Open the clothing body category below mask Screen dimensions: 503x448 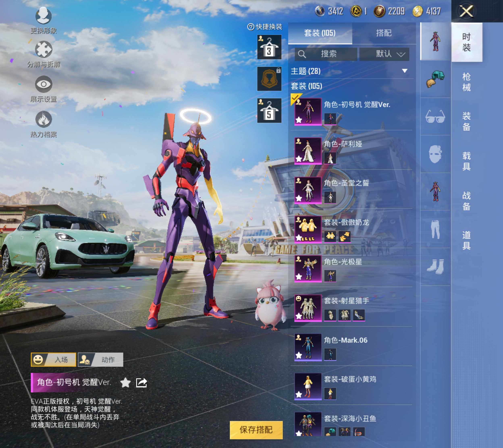click(435, 192)
